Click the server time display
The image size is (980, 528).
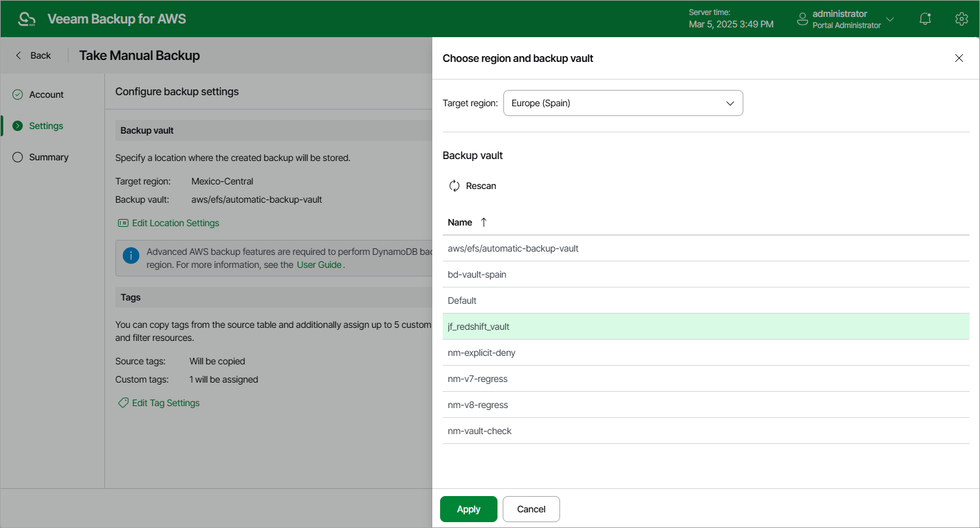tap(731, 19)
